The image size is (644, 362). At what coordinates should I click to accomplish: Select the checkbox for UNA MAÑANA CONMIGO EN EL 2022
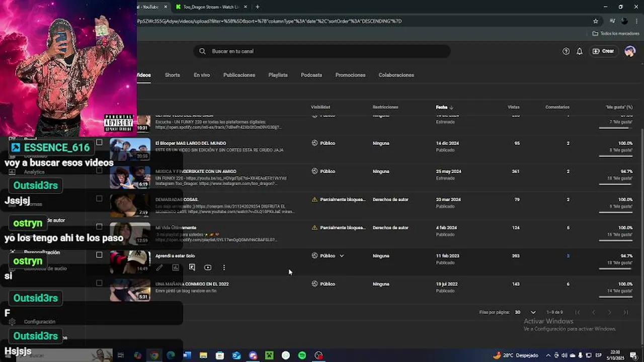pyautogui.click(x=99, y=283)
